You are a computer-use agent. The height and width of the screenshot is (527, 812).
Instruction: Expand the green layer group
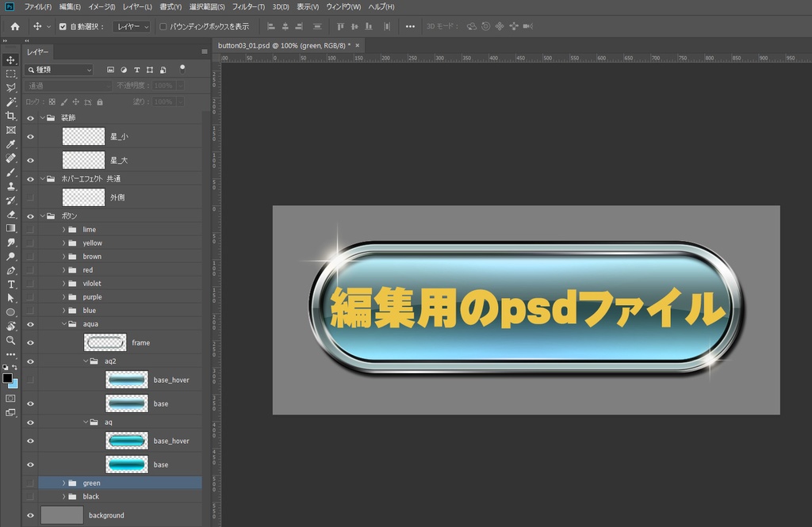click(63, 483)
